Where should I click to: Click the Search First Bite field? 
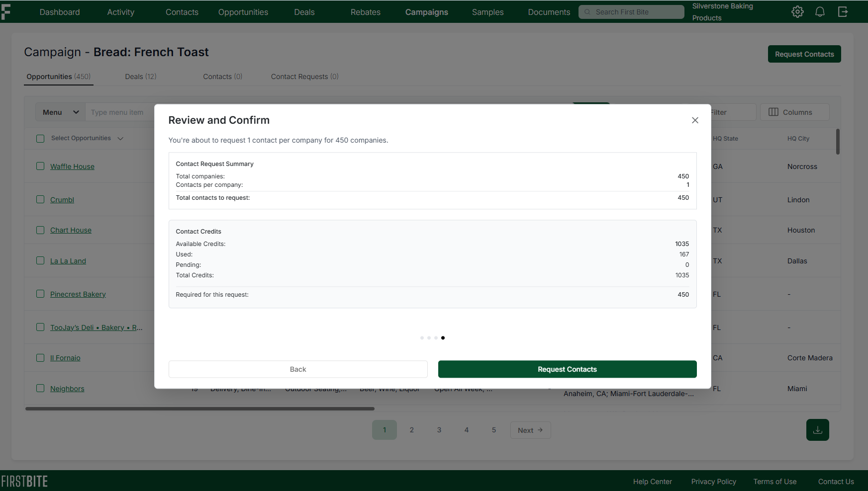coord(631,12)
